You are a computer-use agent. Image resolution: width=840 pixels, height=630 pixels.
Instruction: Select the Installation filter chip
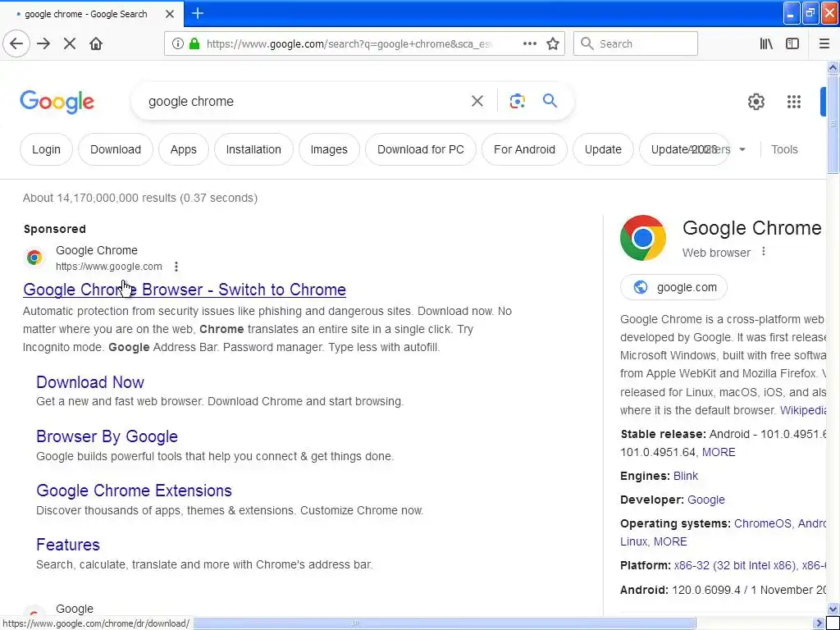253,149
